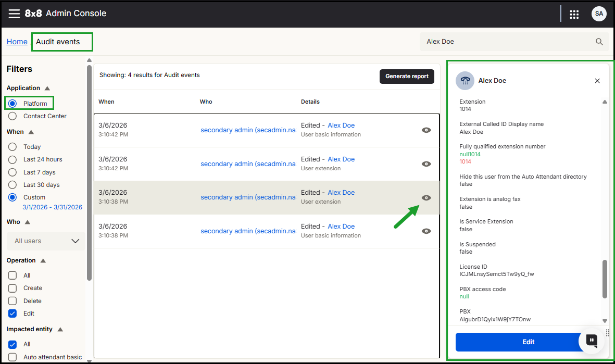View details of 3:10:42 PM user extension edit
The width and height of the screenshot is (615, 364).
coord(426,164)
